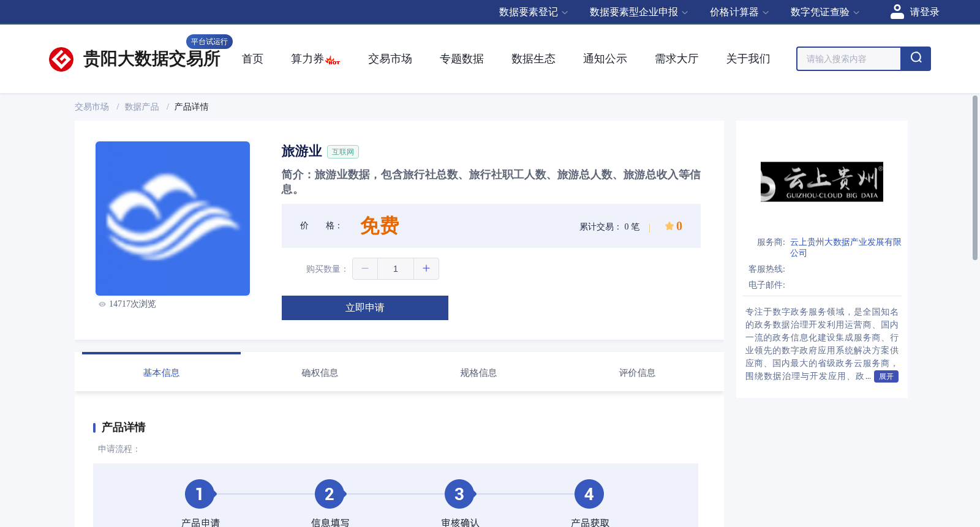This screenshot has width=980, height=527.
Task: Click the 产品详情 section heading
Action: pos(124,427)
